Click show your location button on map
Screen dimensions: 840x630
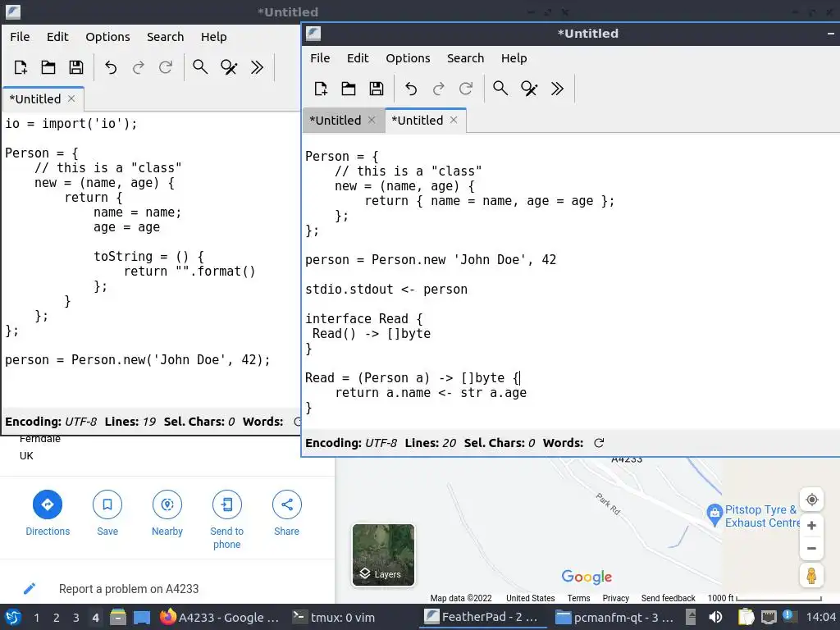(x=811, y=500)
